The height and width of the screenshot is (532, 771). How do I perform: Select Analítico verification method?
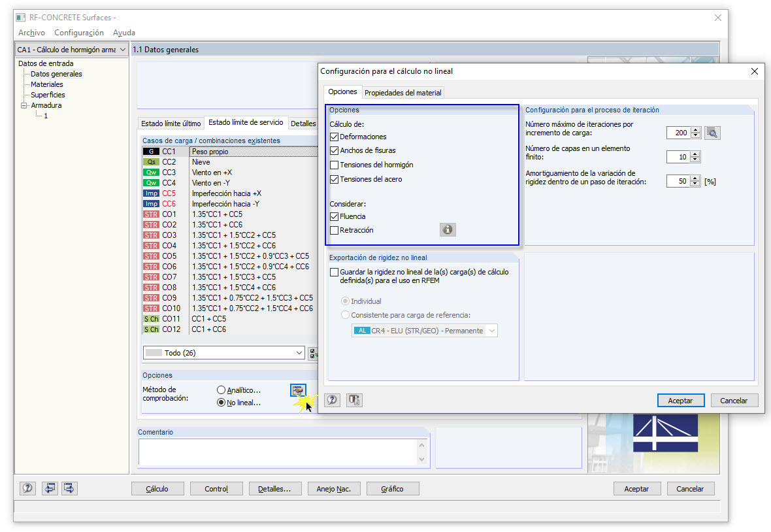[x=221, y=390]
